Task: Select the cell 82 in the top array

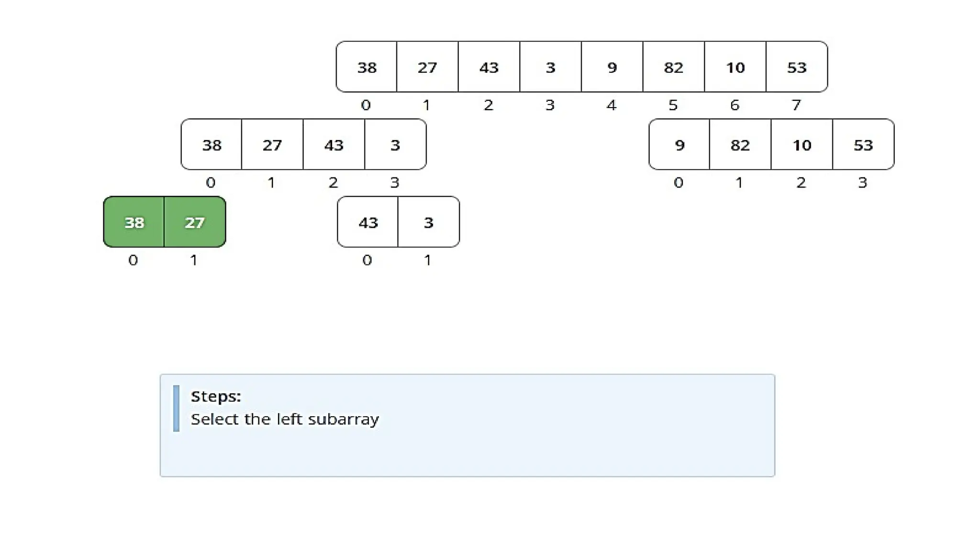Action: (673, 67)
